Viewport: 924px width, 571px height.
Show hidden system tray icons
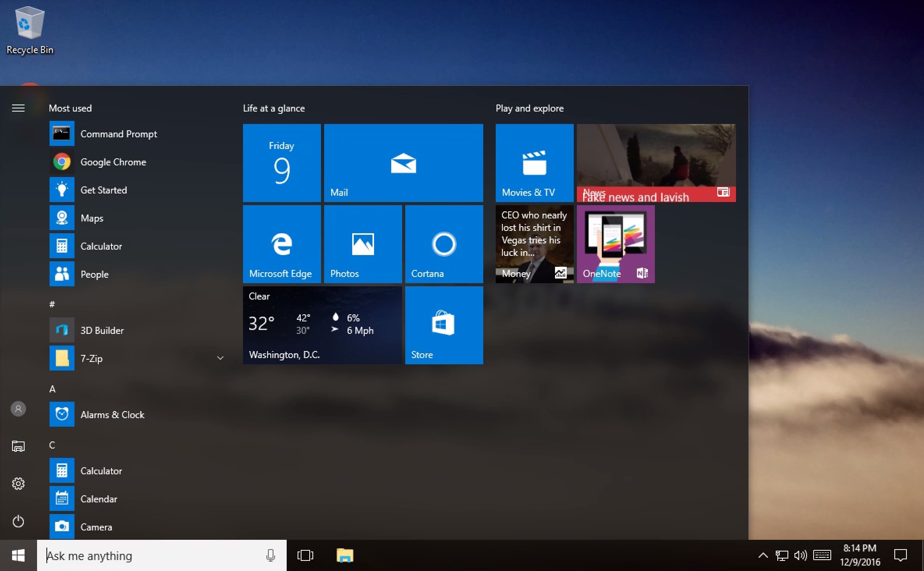763,555
